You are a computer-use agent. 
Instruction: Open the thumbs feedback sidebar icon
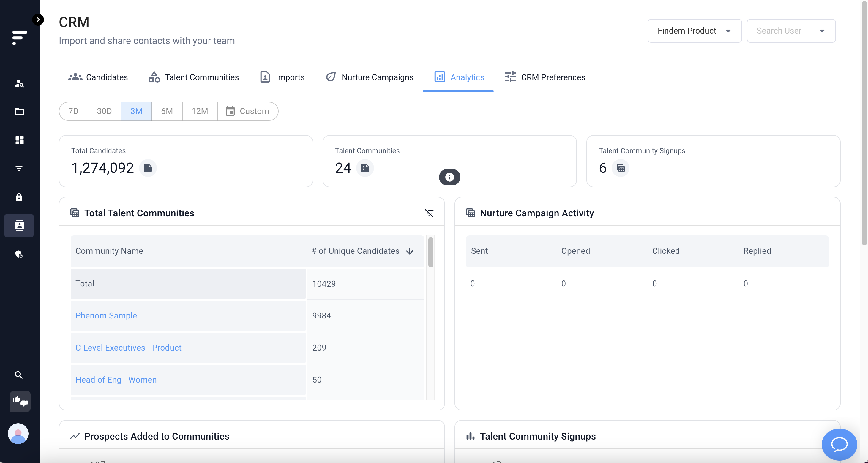[x=20, y=401]
